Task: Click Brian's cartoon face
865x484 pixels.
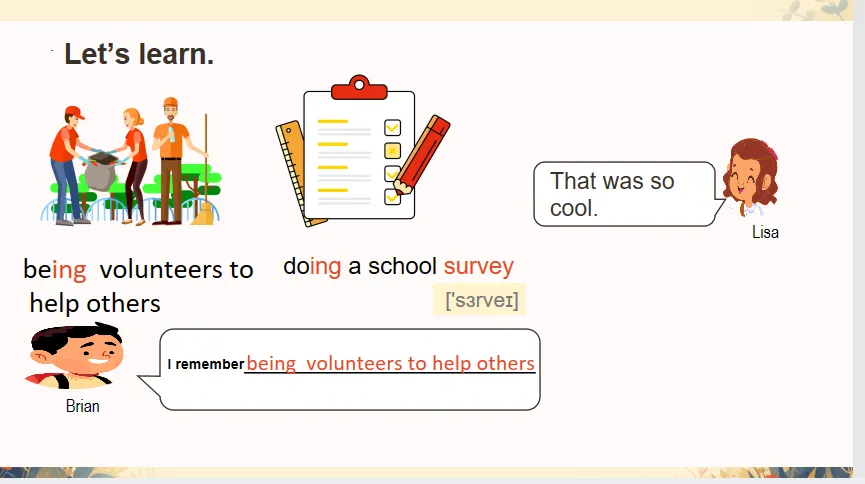Action: pyautogui.click(x=75, y=356)
